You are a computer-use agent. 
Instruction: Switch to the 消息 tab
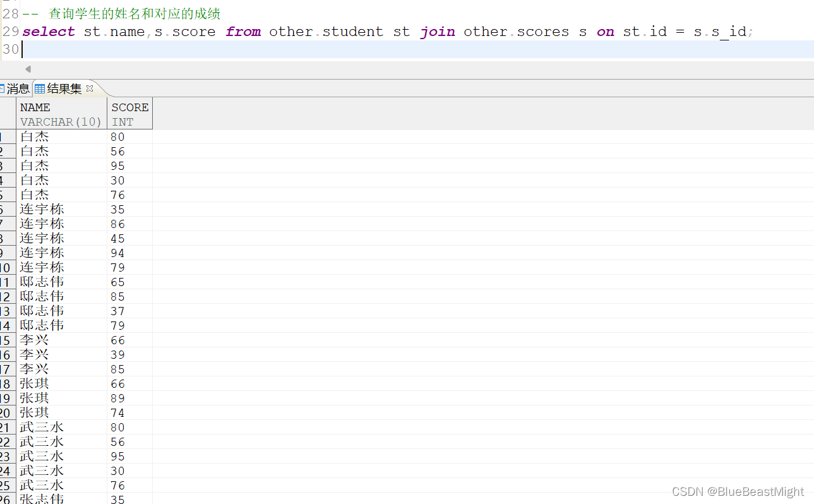[18, 89]
